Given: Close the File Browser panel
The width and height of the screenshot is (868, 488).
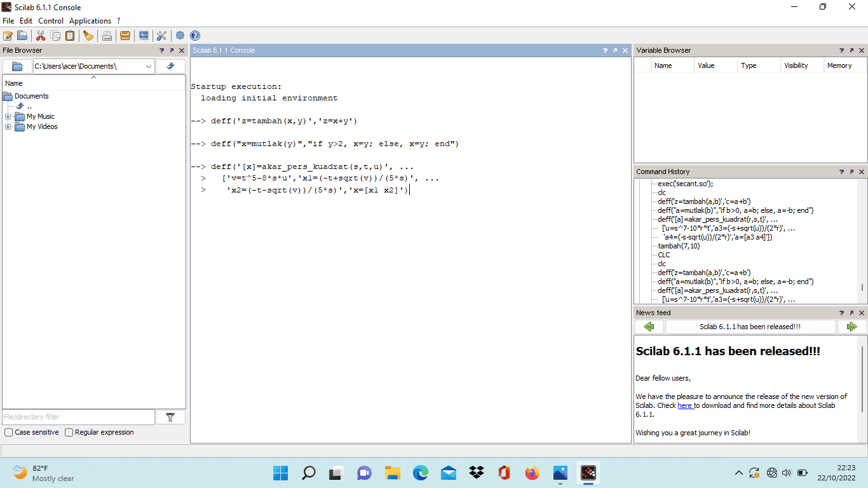Looking at the screenshot, I should tap(181, 50).
